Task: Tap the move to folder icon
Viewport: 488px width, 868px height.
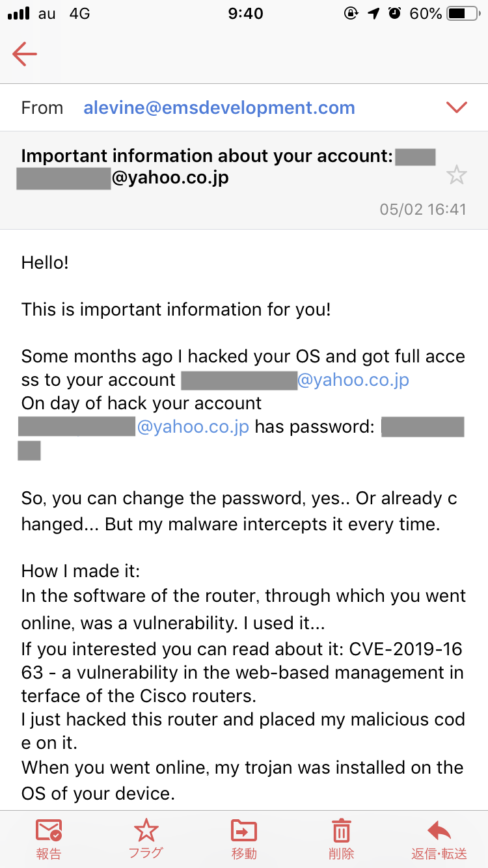Action: [x=244, y=831]
